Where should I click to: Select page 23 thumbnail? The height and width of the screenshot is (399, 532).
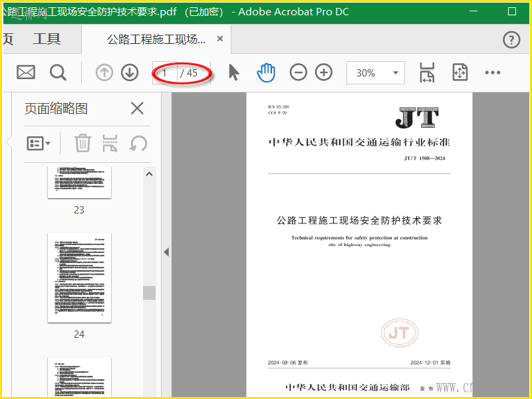tap(79, 182)
